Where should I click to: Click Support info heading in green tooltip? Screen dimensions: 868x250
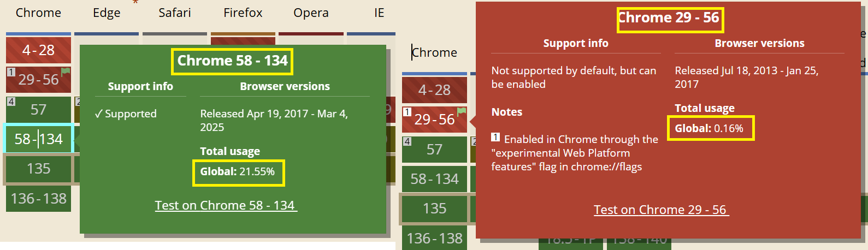click(x=140, y=86)
